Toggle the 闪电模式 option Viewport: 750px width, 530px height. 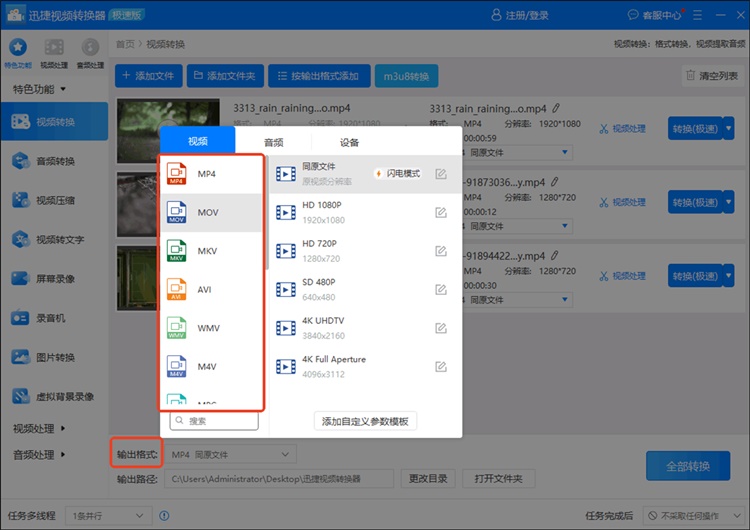[398, 174]
